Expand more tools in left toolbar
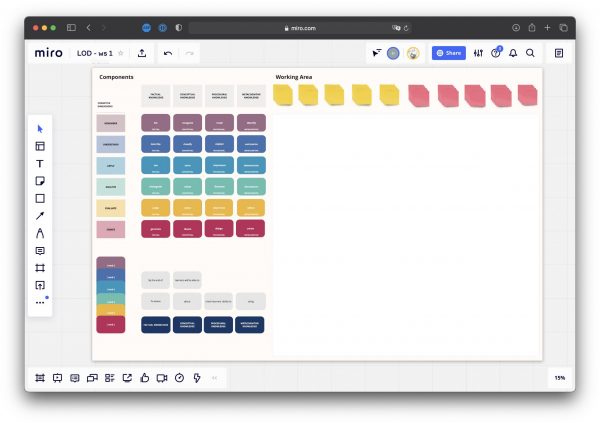The image size is (600, 424). click(40, 302)
